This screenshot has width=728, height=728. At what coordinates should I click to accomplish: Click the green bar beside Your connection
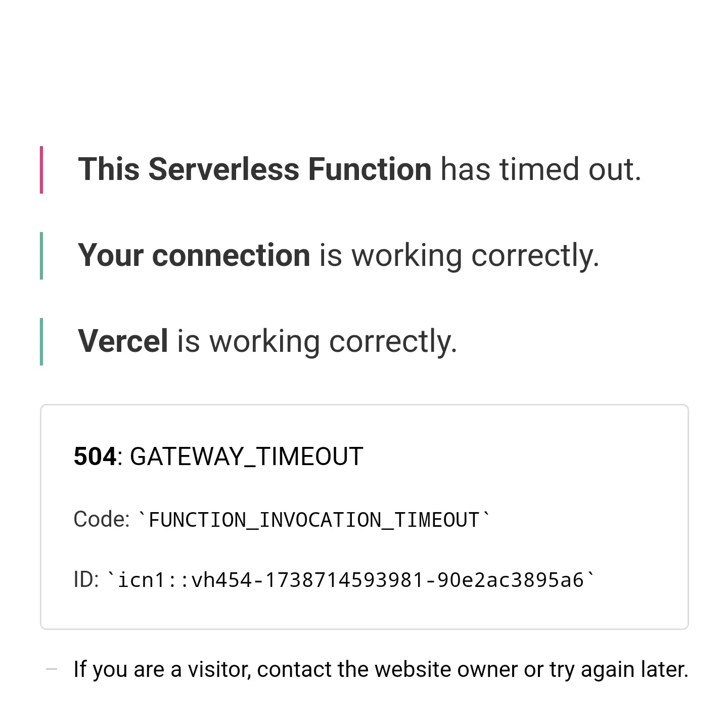[x=41, y=256]
